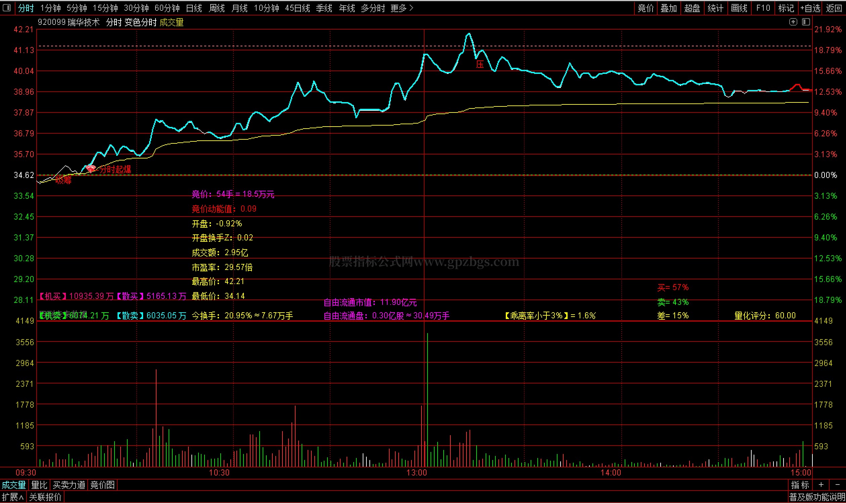Remove indicator pane with minus button
The image size is (846, 504).
[838, 485]
